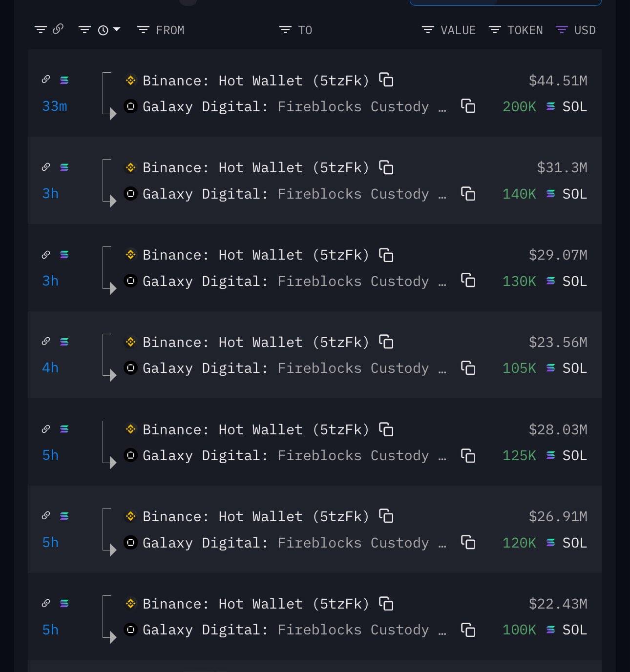Copy Galaxy Digital address in 130K SOL row
The width and height of the screenshot is (630, 672).
468,281
